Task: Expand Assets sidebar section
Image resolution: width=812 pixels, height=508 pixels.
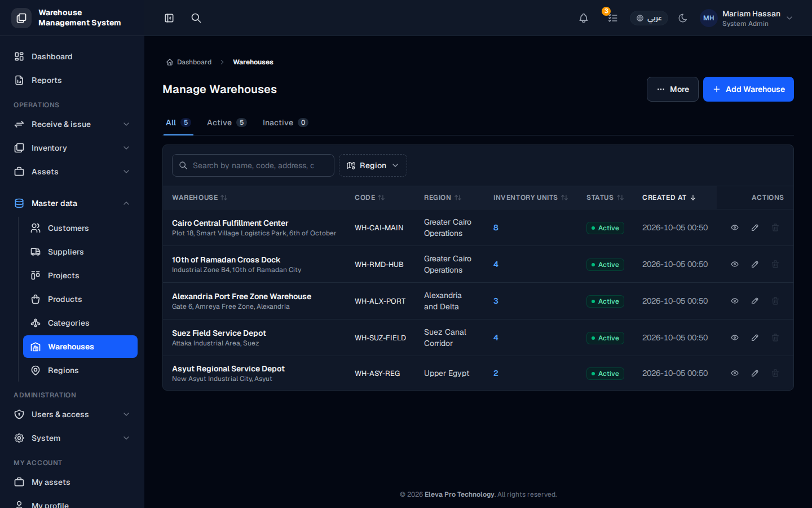Action: pos(72,172)
